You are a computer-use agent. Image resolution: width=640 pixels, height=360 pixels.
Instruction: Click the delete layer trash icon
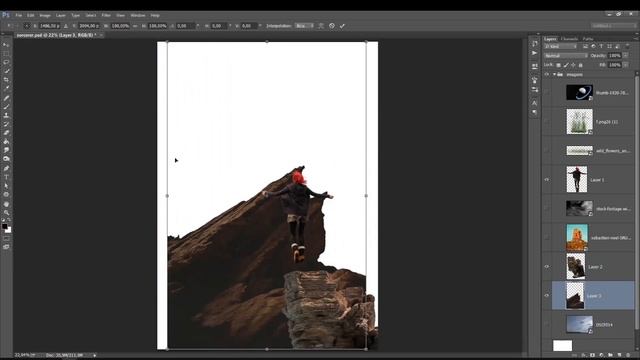point(628,355)
